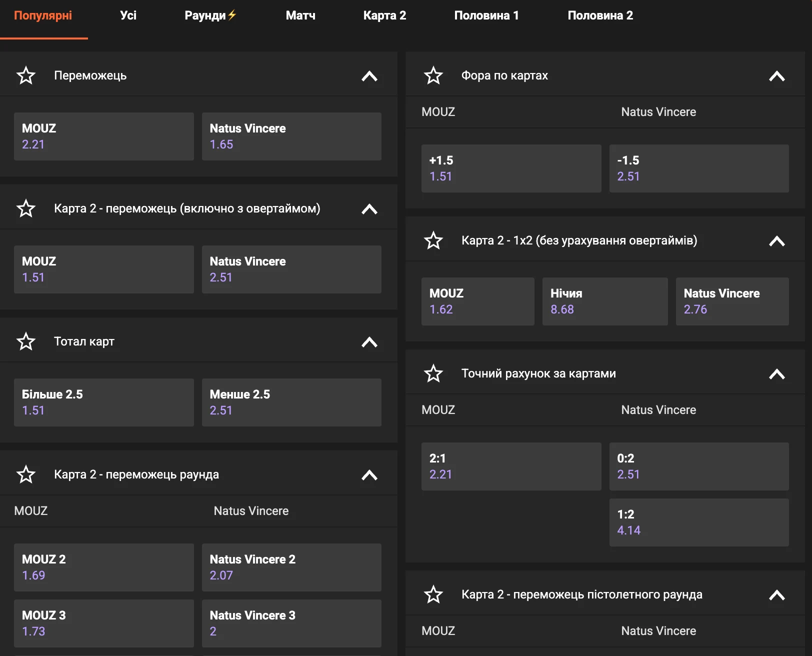This screenshot has height=656, width=812.
Task: Select Більше 2.5 total maps odds
Action: click(x=103, y=402)
